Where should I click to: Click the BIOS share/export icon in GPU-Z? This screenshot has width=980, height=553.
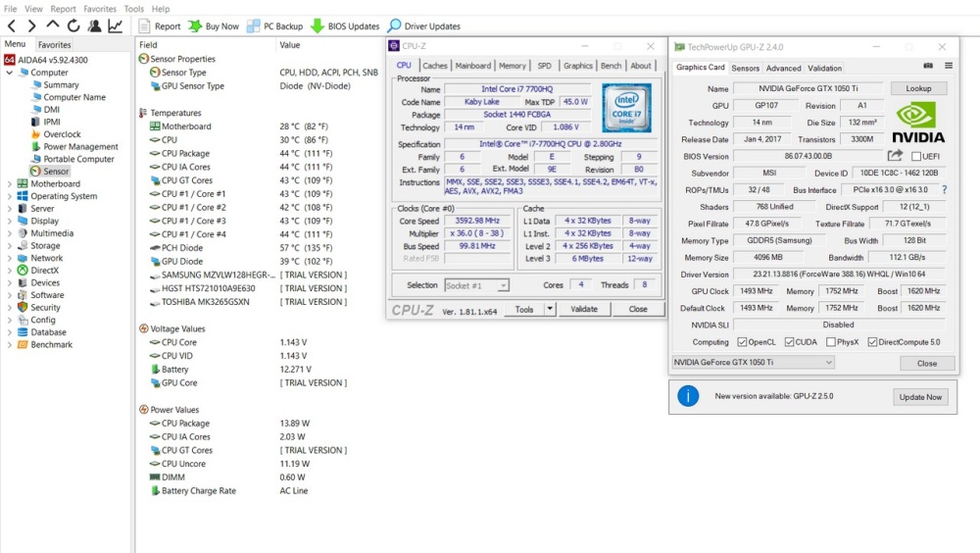click(895, 155)
